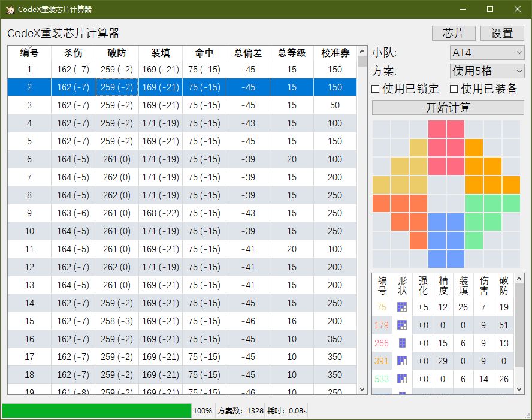Sort by 编号 column header

29,53
